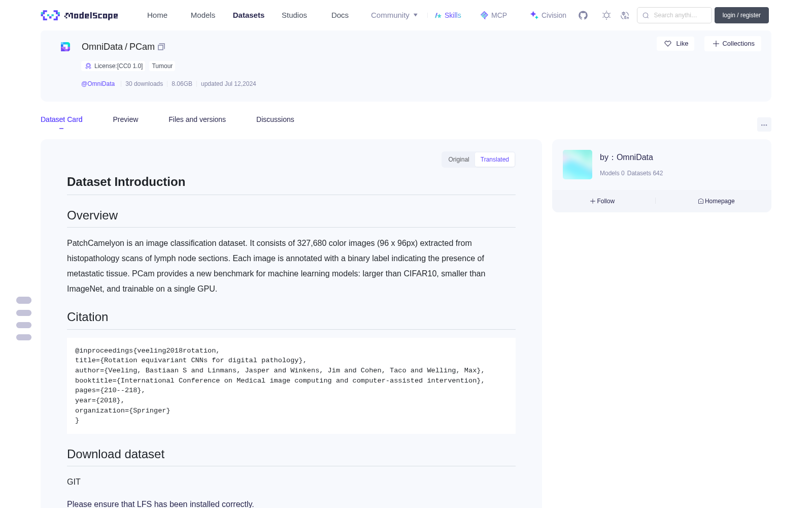This screenshot has height=508, width=812.
Task: Click the 'Please ensure that LFS' sentence
Action: 160,504
